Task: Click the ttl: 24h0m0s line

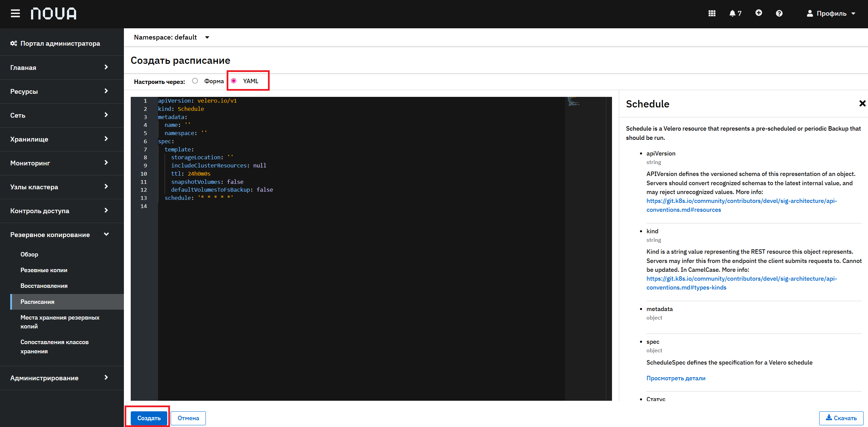Action: click(x=191, y=174)
